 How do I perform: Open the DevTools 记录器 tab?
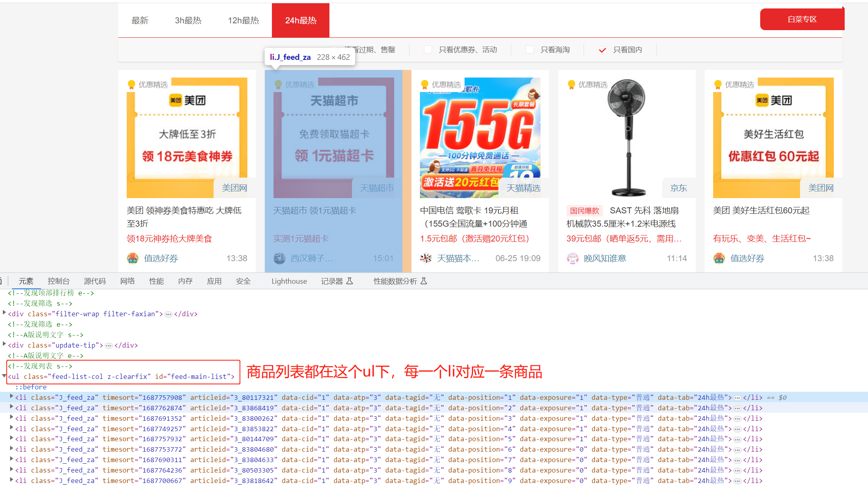pos(337,281)
